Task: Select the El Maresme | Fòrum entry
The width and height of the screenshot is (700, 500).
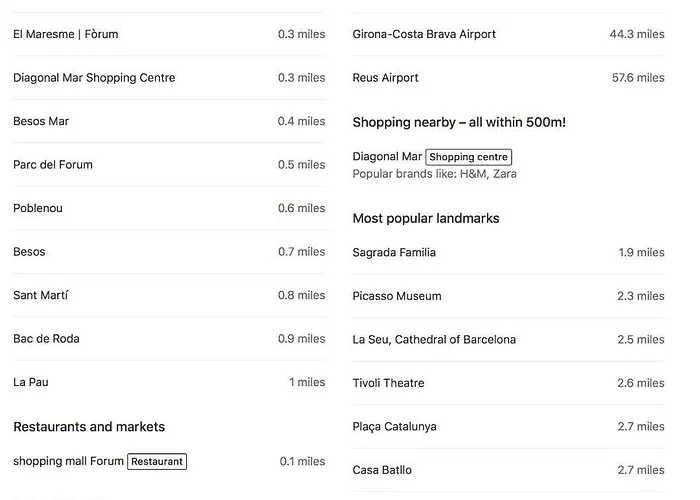Action: (169, 34)
